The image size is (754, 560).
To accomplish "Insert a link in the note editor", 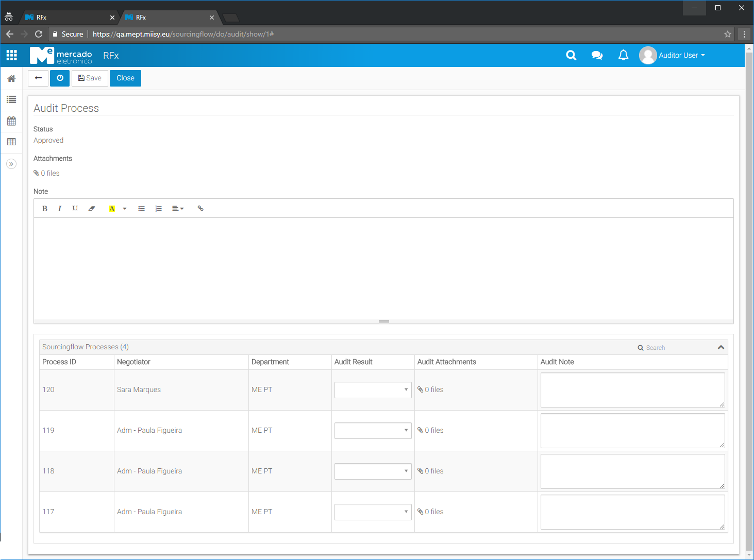I will (200, 209).
